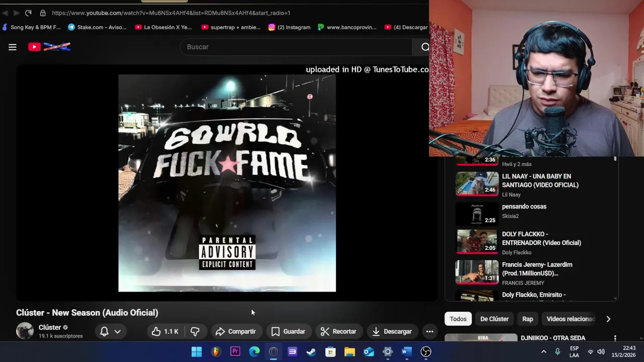Open DJNIIKOO - OTRA SEDA recommended video
Image resolution: width=644 pixels, height=362 pixels.
(553, 338)
